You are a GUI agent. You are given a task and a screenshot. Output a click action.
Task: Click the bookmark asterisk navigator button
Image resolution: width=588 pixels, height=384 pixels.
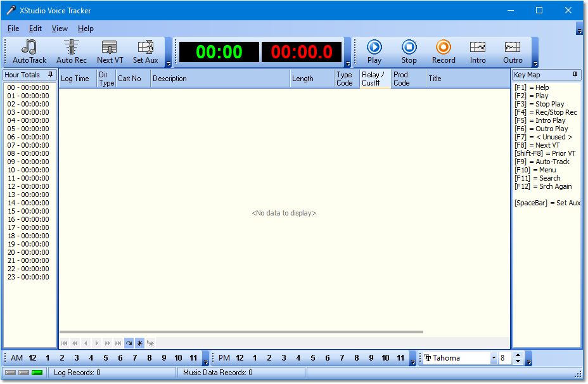click(140, 343)
